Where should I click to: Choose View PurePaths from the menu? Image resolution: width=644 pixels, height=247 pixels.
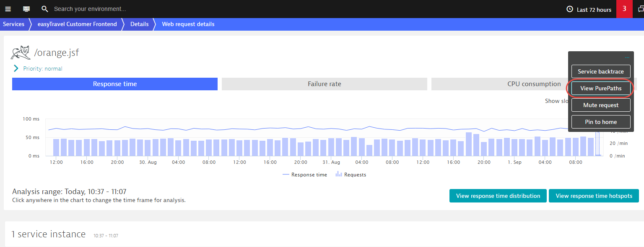click(x=601, y=88)
